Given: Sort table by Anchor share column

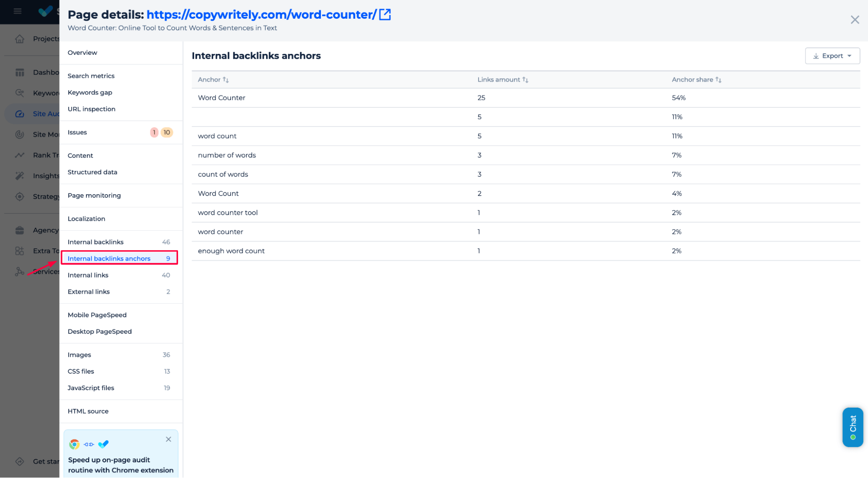Looking at the screenshot, I should tap(696, 80).
